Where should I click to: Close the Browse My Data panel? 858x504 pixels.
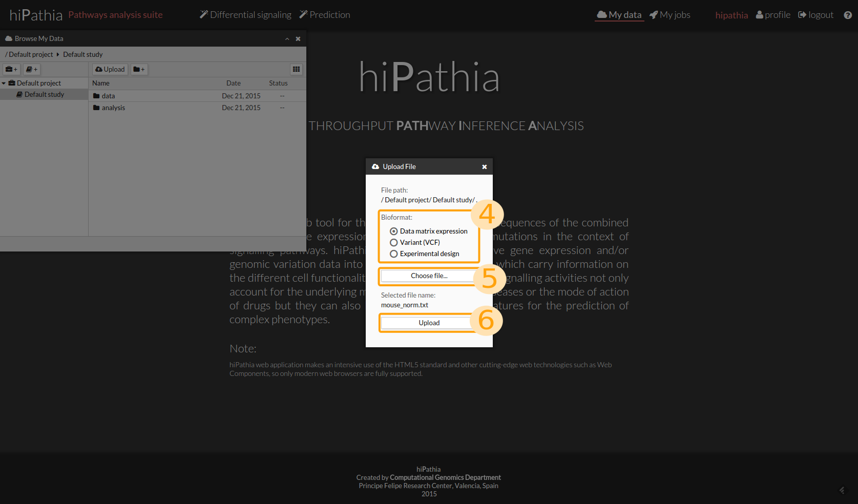(x=298, y=39)
